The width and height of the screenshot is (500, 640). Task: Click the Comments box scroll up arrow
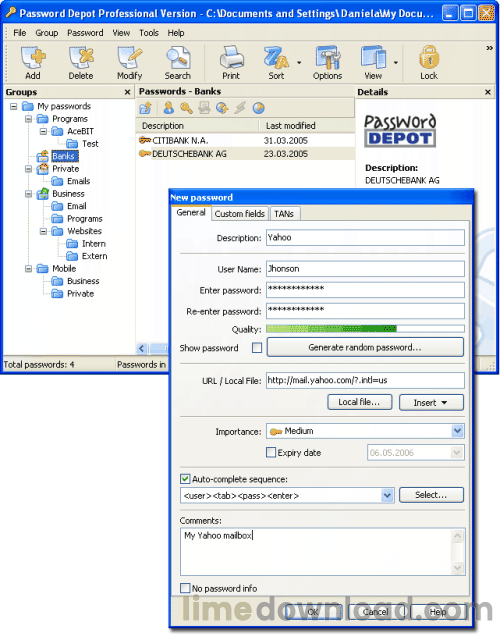(458, 536)
